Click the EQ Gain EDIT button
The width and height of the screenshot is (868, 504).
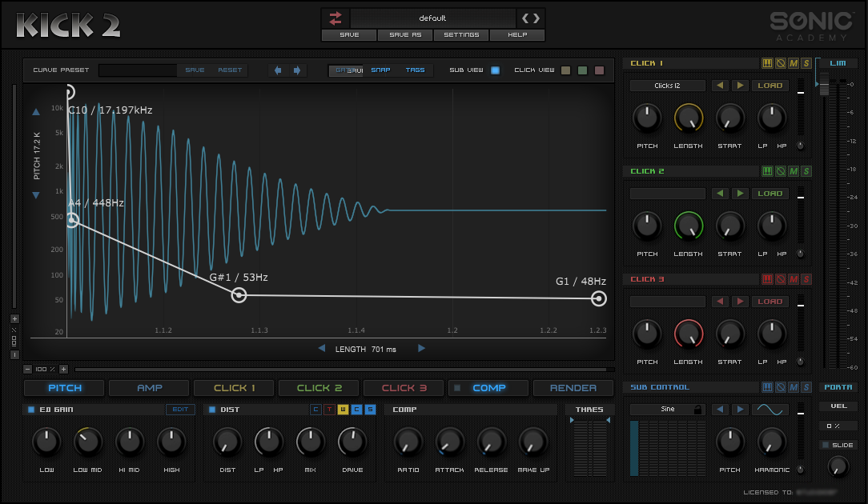point(180,410)
